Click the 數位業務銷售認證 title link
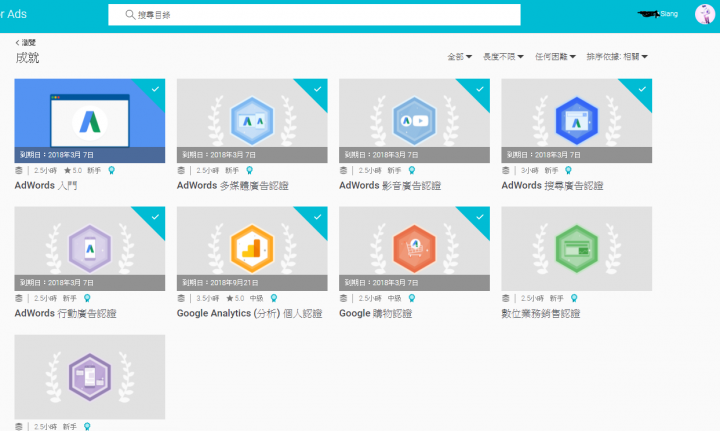The image size is (720, 431). (541, 313)
